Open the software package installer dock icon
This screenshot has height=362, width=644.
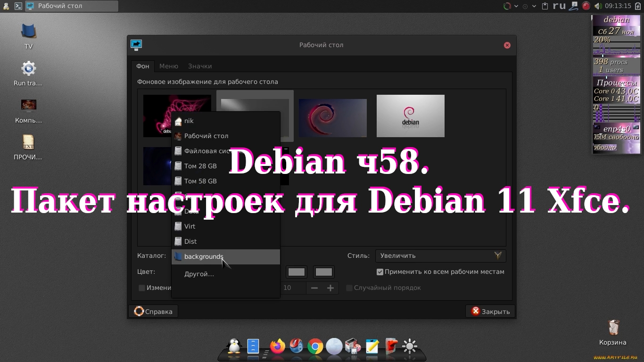[x=353, y=346]
